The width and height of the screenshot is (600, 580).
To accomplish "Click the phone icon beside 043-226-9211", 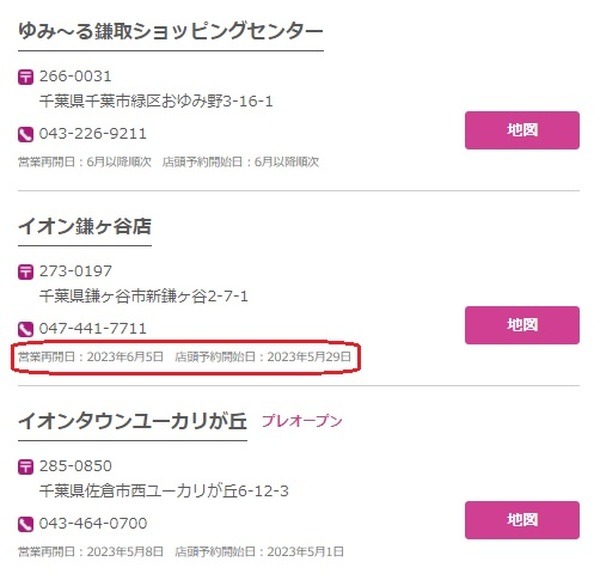I will tap(26, 135).
